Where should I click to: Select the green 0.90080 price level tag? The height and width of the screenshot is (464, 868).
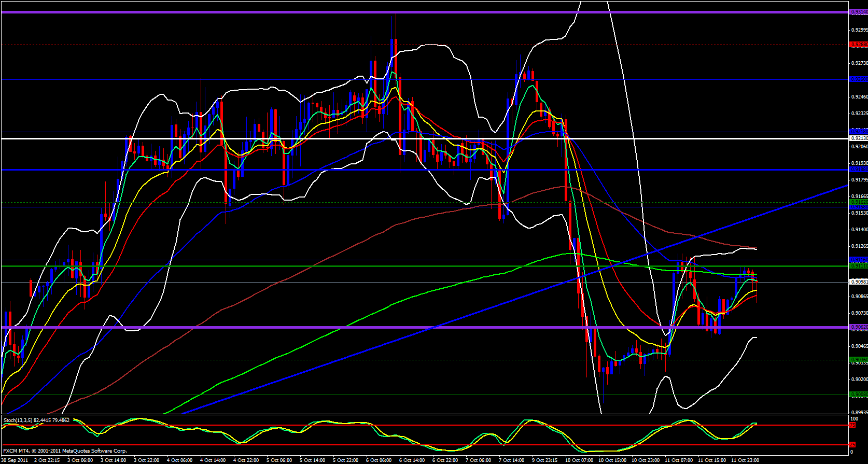click(x=858, y=395)
